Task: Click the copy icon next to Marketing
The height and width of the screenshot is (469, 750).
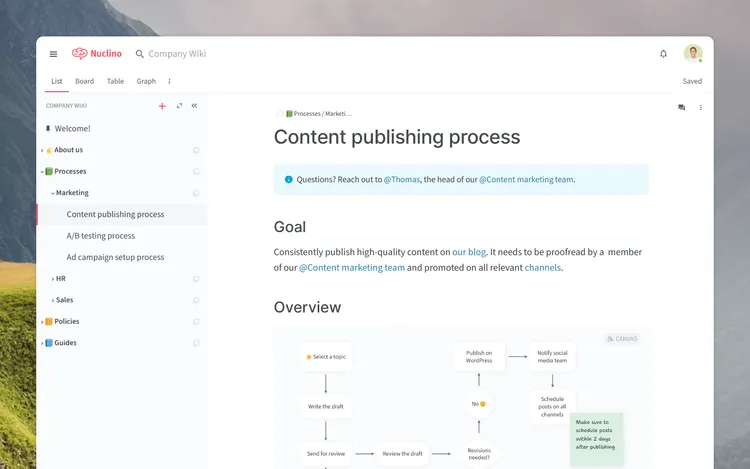Action: [x=196, y=193]
